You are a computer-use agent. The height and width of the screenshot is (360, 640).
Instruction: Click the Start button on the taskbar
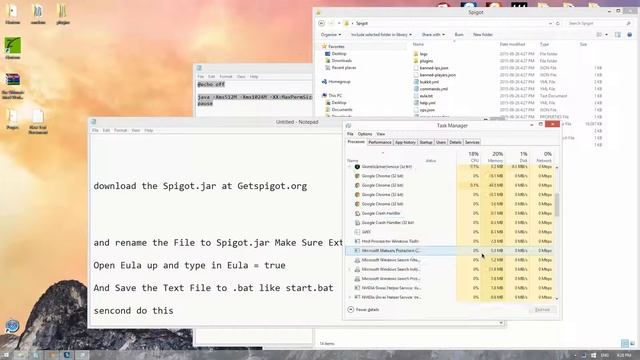[x=6, y=356]
